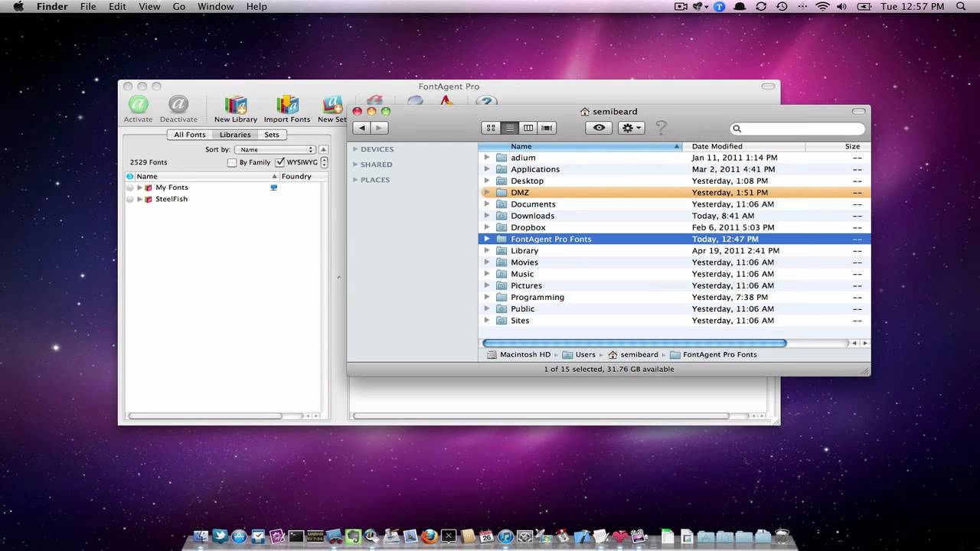Sort Finder list by Size column
This screenshot has width=980, height=551.
838,146
